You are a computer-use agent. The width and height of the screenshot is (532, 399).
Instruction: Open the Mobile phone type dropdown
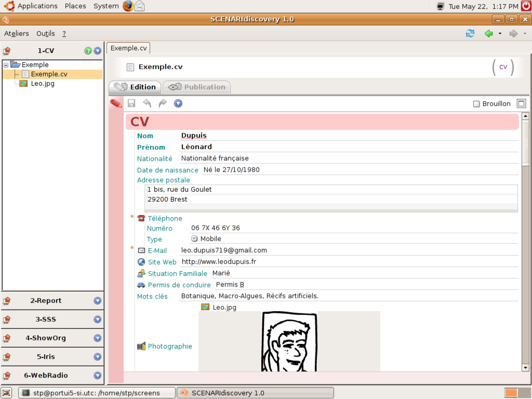tap(194, 239)
